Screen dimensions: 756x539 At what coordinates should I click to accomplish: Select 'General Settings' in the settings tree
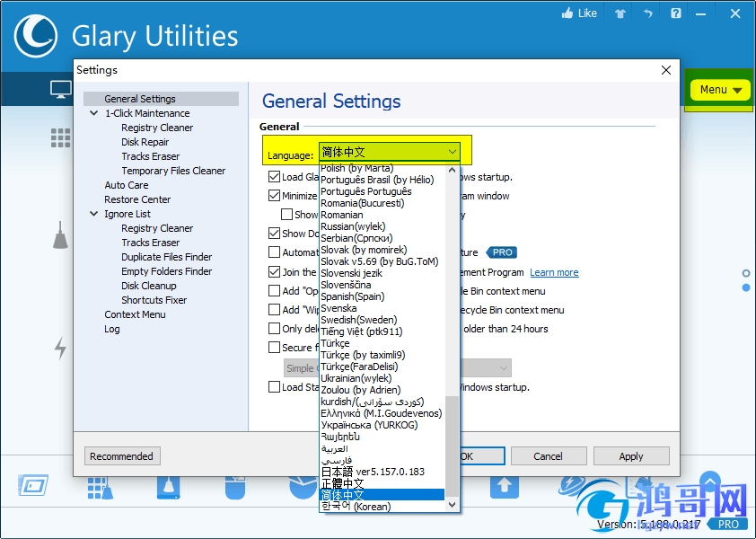161,99
